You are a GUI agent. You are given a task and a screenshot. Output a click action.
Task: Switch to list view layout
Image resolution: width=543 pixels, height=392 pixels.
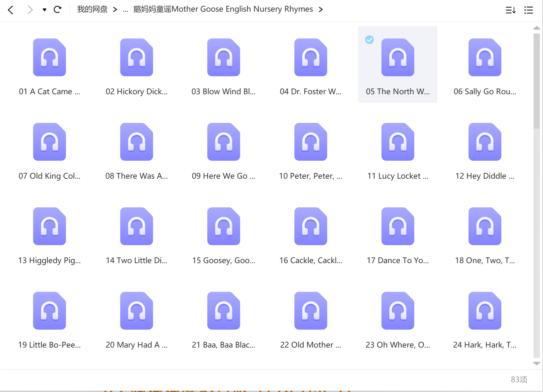tap(528, 10)
